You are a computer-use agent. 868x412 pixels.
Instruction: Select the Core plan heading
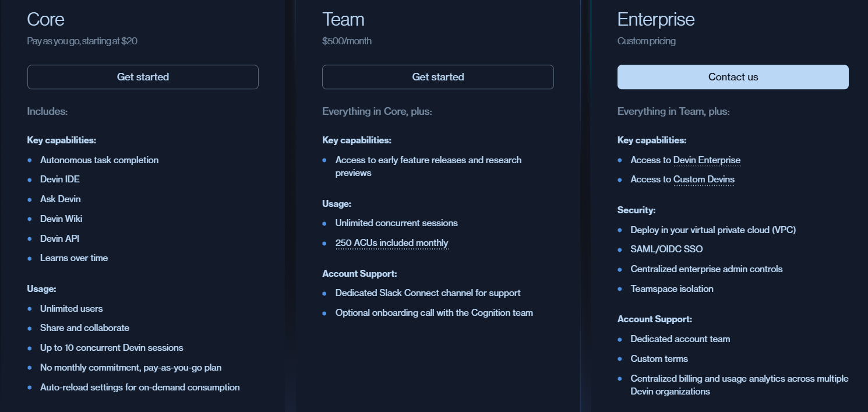pos(45,19)
